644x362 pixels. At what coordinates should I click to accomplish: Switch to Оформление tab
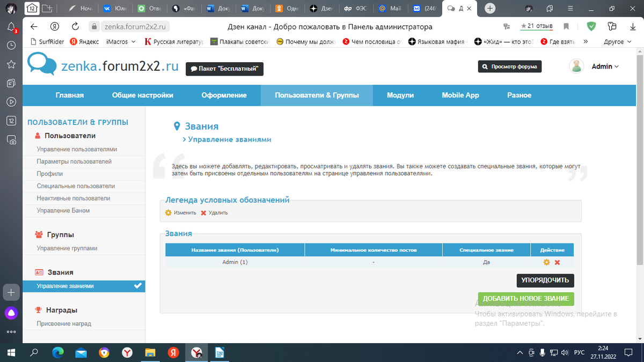click(x=224, y=95)
